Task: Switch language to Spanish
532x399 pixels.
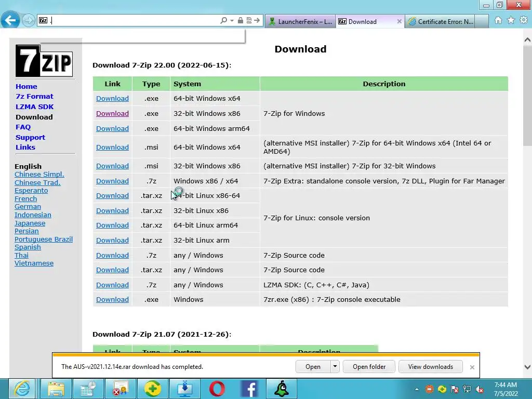Action: click(x=28, y=247)
